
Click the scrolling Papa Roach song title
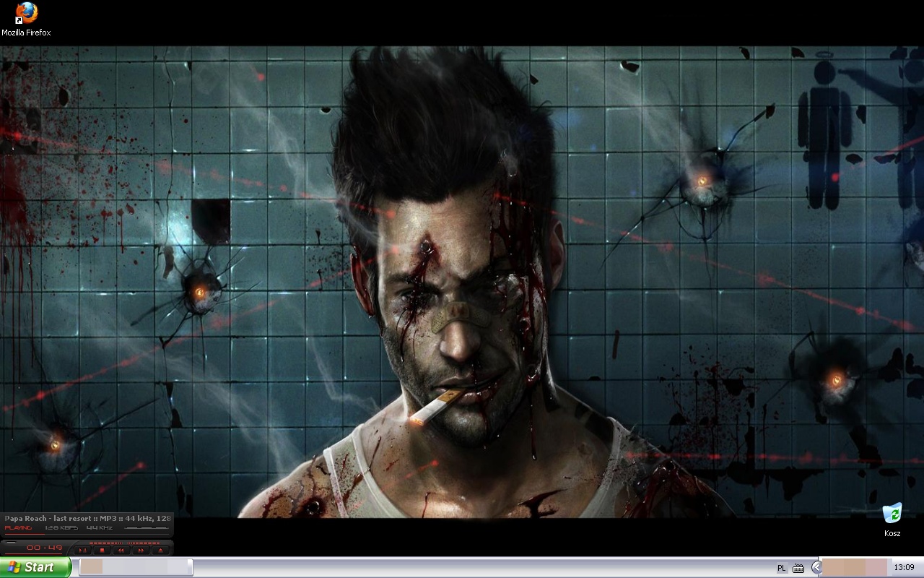pyautogui.click(x=87, y=518)
